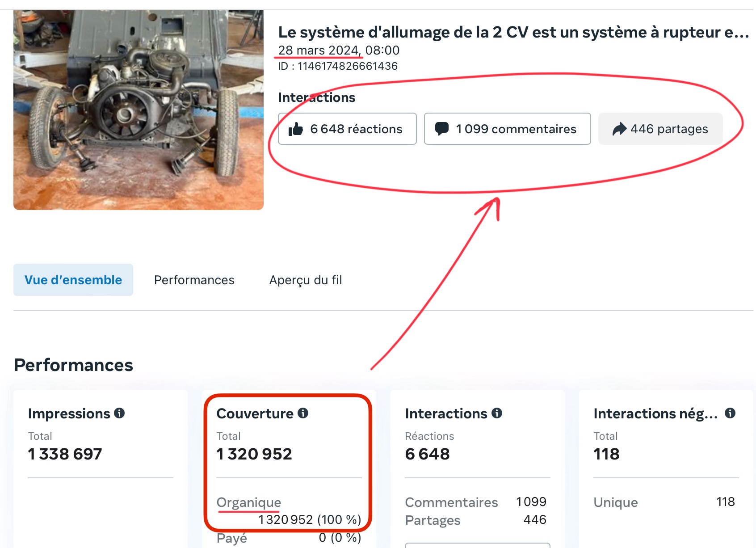
Task: Select the Vue d'ensemble tab
Action: 73,280
